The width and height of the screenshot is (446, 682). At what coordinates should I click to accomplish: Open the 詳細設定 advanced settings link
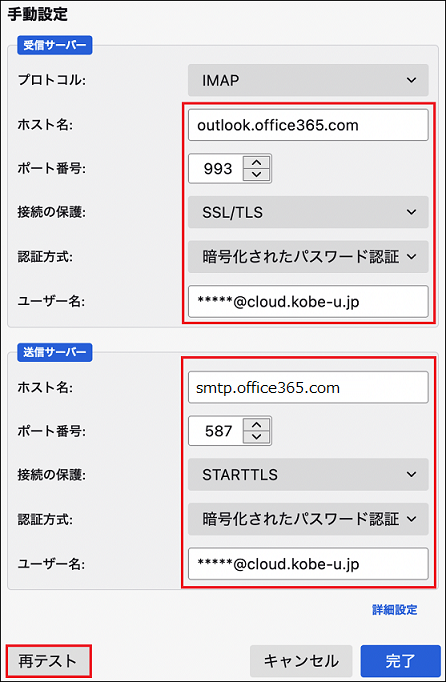395,610
